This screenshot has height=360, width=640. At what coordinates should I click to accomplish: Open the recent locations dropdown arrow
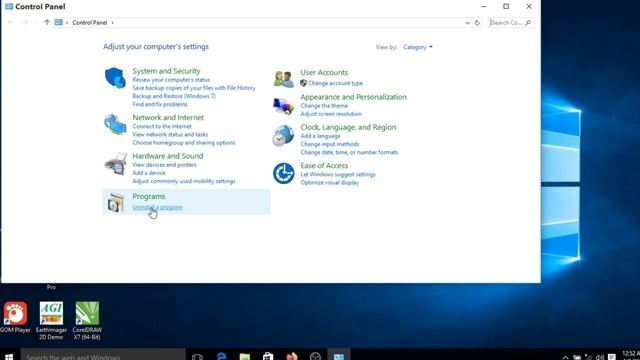[36, 23]
